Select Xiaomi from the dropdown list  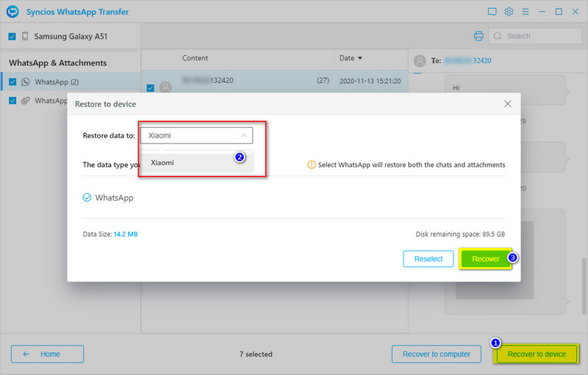196,162
